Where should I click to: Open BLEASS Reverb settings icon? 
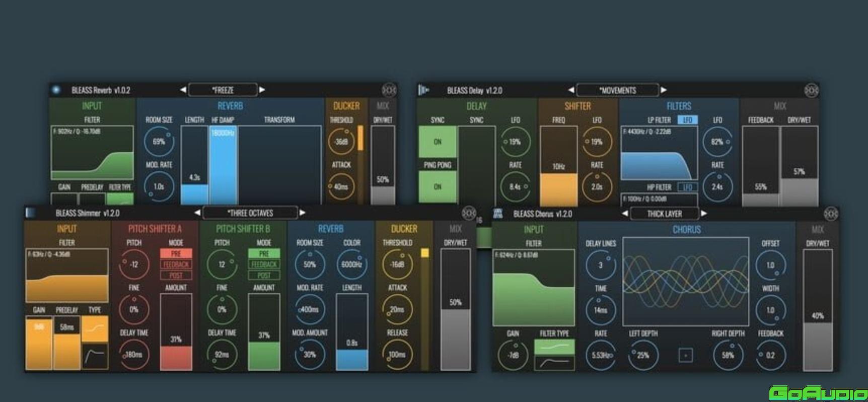pos(389,90)
